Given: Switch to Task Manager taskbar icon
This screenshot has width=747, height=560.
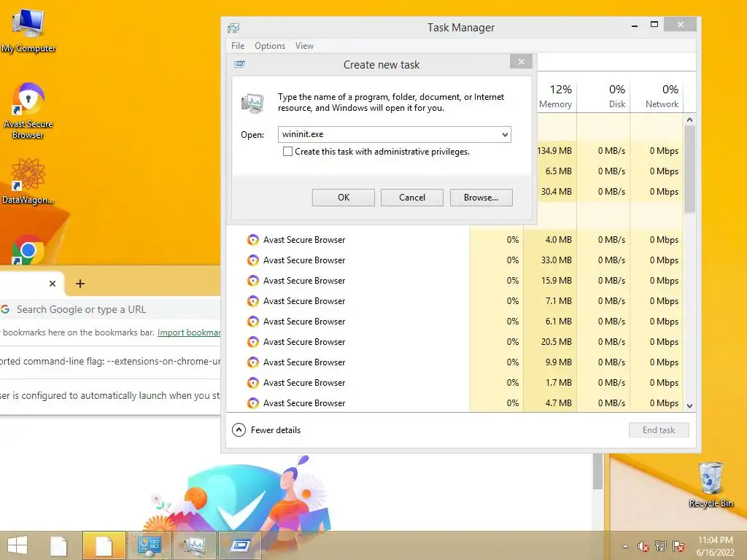Looking at the screenshot, I should click(x=194, y=545).
